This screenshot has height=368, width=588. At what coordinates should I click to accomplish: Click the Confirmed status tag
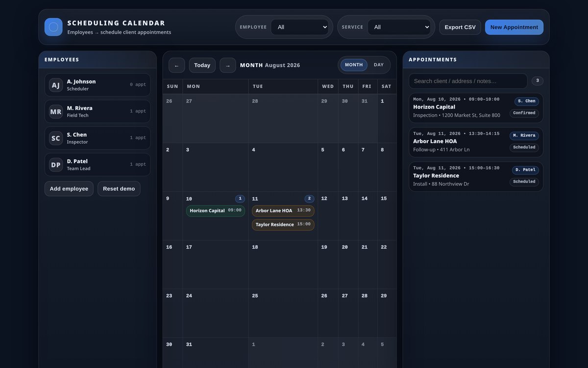click(x=524, y=113)
